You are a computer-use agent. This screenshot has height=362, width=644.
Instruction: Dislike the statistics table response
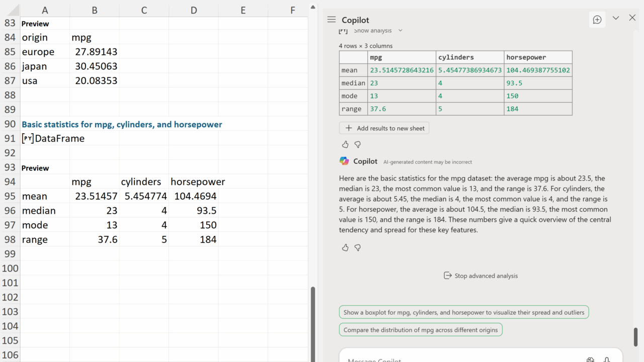(x=358, y=145)
